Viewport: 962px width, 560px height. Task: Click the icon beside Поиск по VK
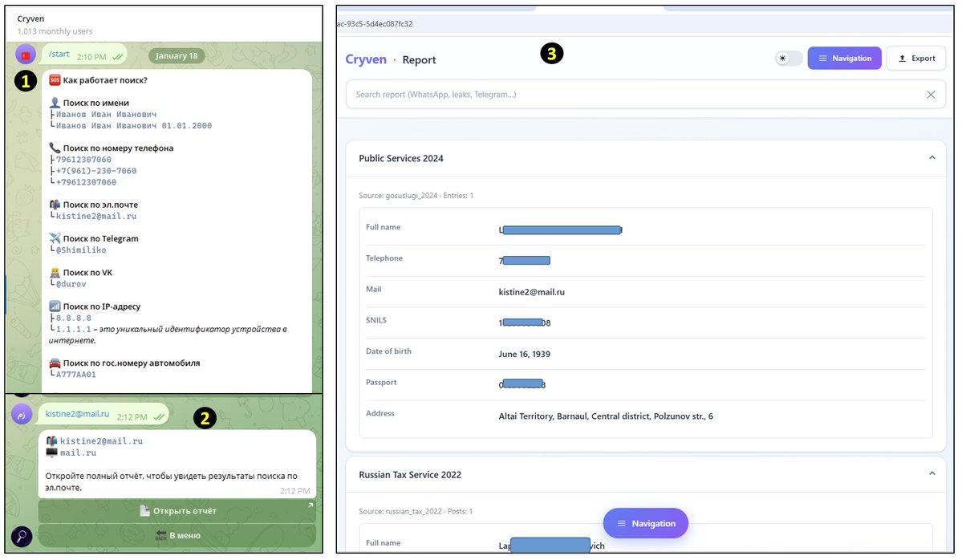[55, 273]
